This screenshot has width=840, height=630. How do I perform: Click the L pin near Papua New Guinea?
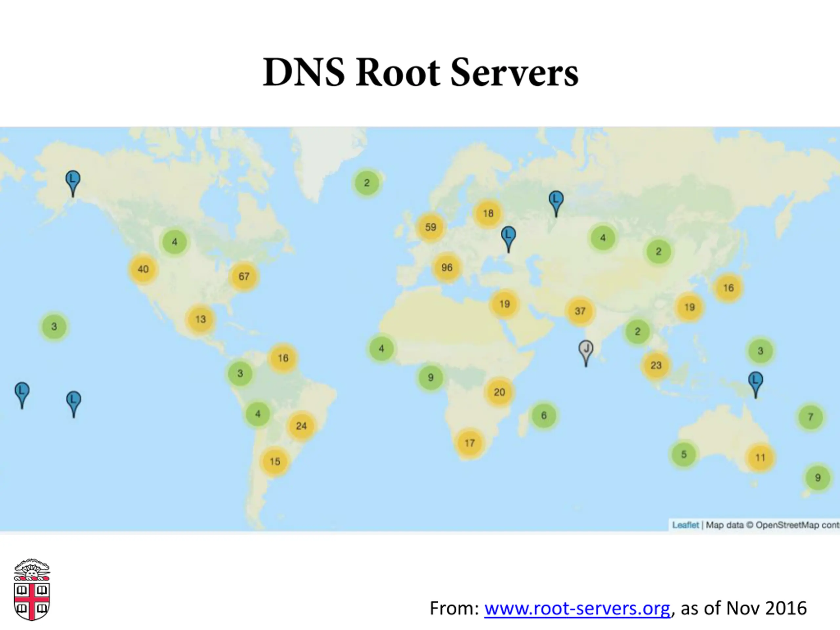755,385
